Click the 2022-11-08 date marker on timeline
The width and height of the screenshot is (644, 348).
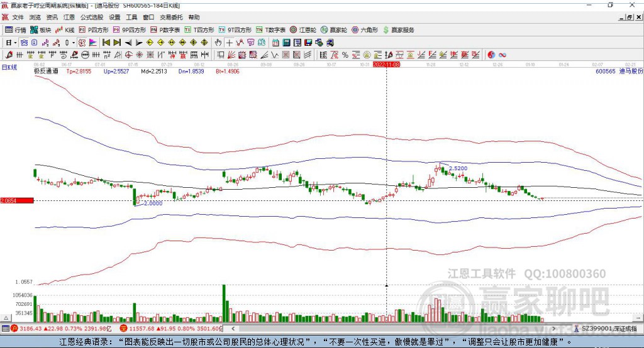386,64
